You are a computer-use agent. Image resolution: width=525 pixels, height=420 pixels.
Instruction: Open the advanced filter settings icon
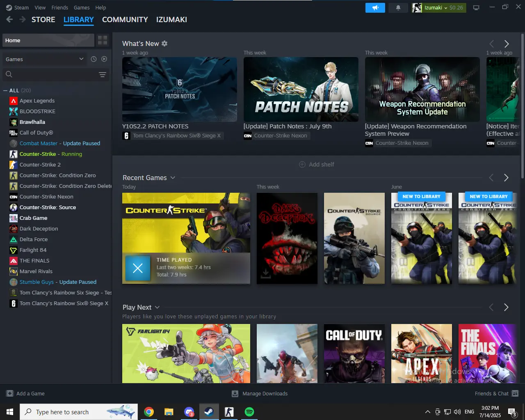pos(103,74)
